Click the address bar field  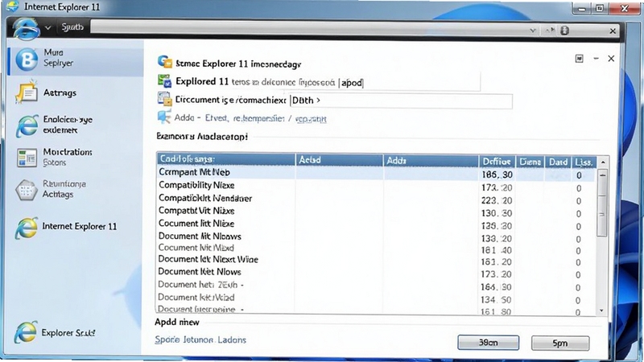coord(309,28)
